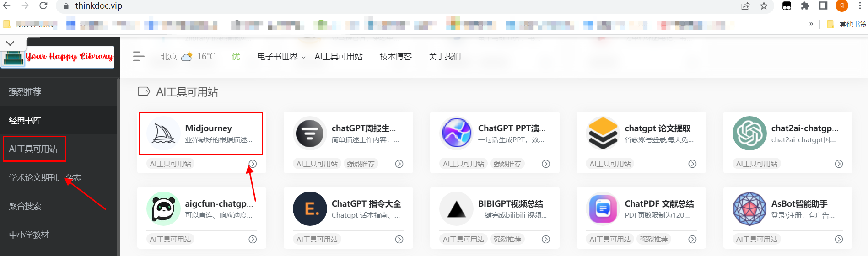Click the browser forward arrow
Image resolution: width=868 pixels, height=256 pixels.
[x=25, y=5]
